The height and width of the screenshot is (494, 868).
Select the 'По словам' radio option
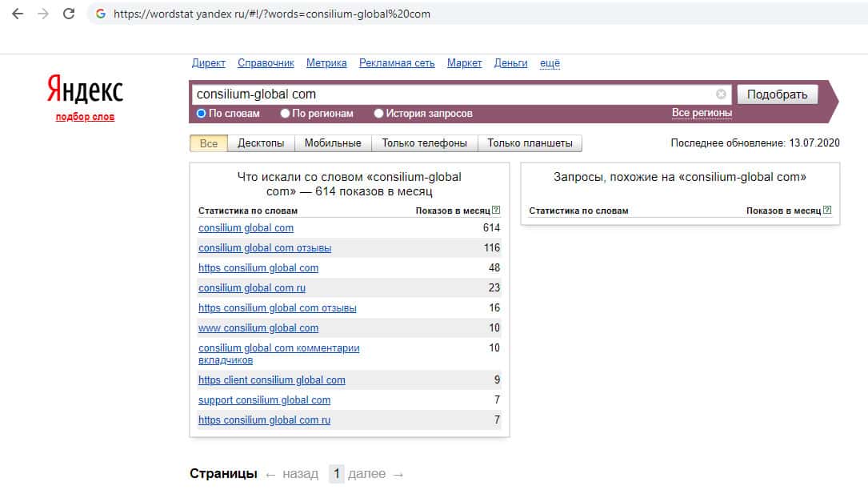[202, 114]
